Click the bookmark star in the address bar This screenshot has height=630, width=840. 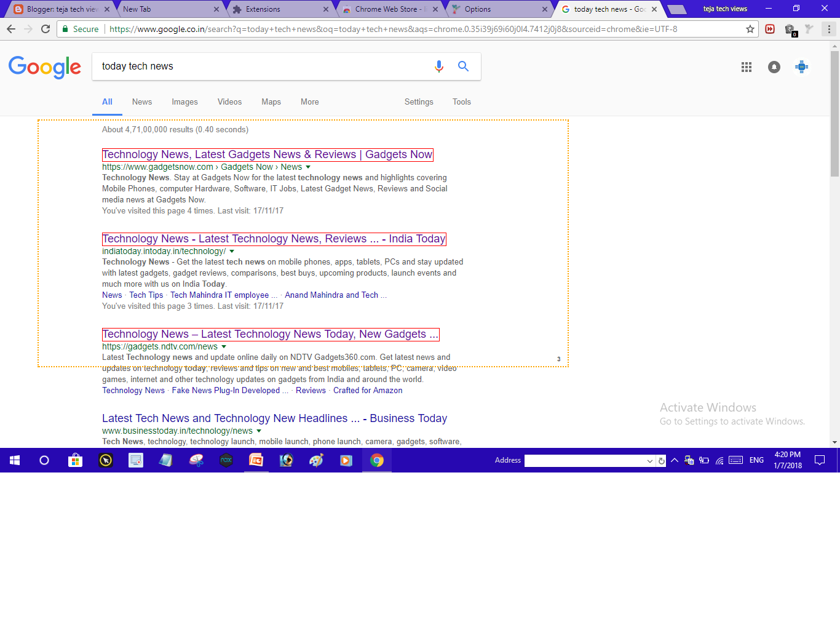[751, 28]
